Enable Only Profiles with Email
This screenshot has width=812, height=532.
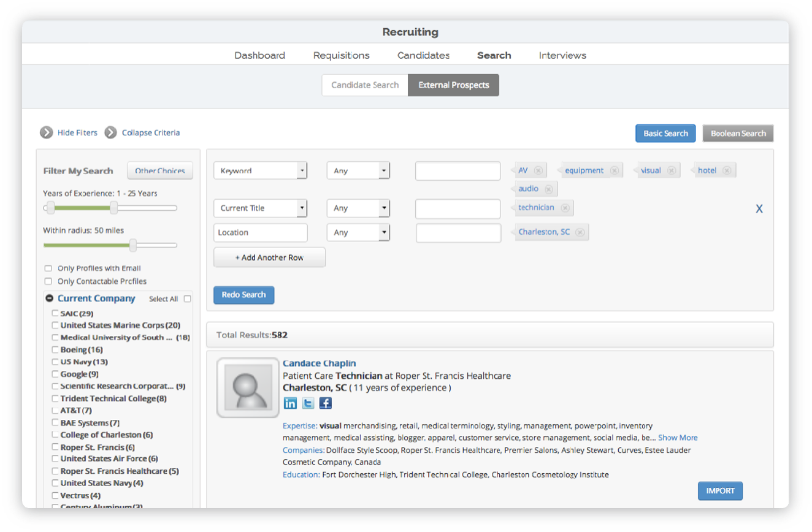point(48,268)
